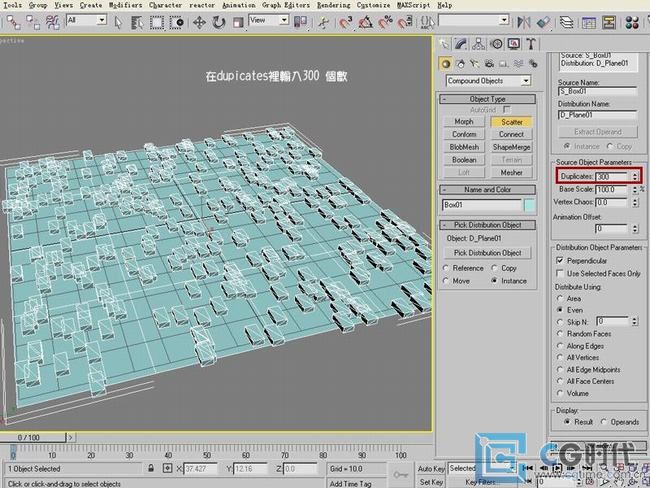This screenshot has height=488, width=650.
Task: Activate Select and Rotate tool
Action: pos(218,22)
